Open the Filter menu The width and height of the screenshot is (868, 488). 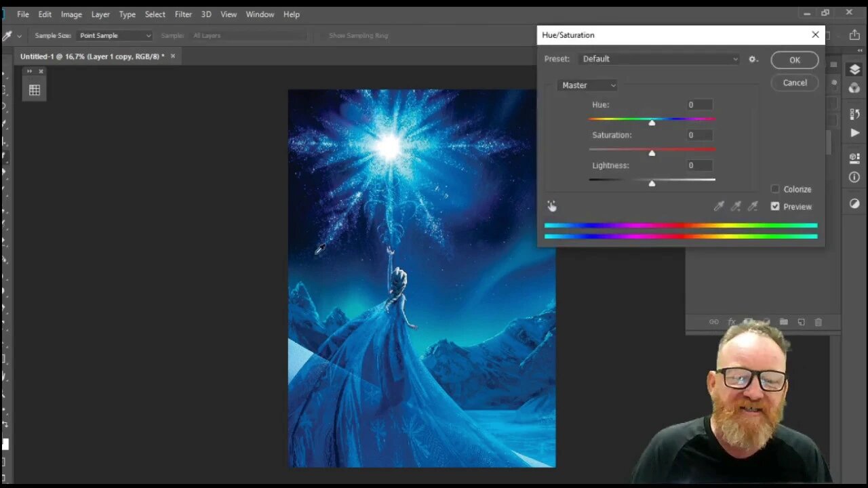(183, 14)
